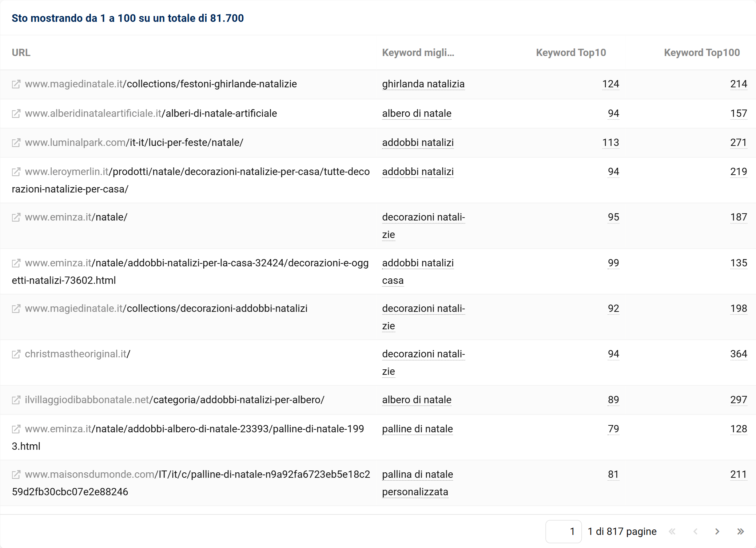Click keyword 'albero di natale' in alberidinataleartificiale row
The height and width of the screenshot is (548, 756).
tap(417, 114)
